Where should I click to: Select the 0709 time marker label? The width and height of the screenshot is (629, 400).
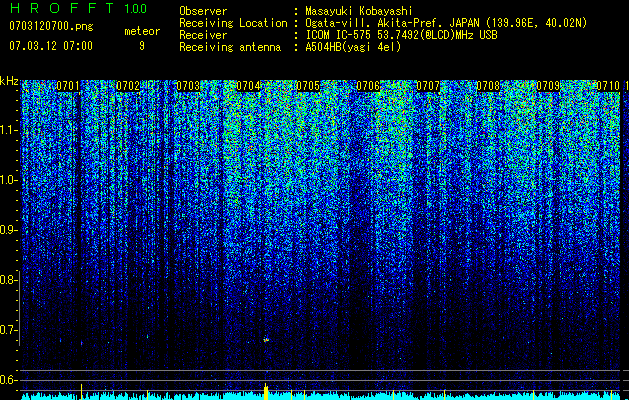[548, 86]
